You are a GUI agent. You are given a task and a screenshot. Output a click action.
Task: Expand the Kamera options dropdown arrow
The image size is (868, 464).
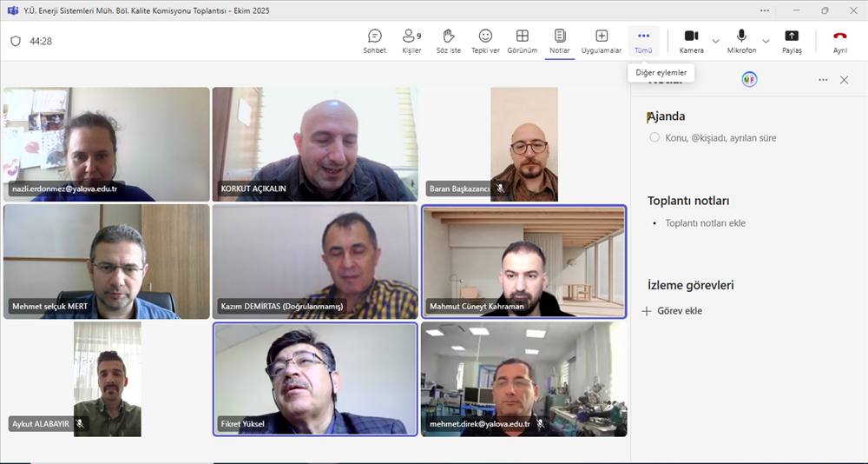click(x=716, y=41)
